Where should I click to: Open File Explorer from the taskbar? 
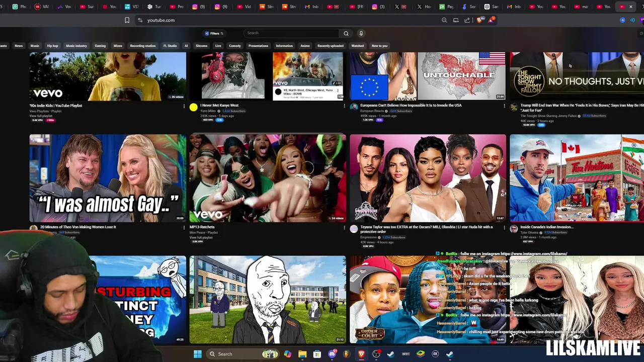coord(302,354)
